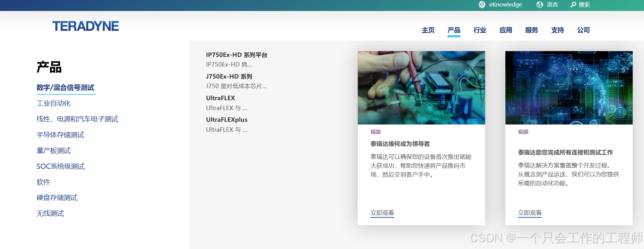Screen dimensions: 644x249
Task: Select 半导体存储测试 category
Action: tap(60, 135)
